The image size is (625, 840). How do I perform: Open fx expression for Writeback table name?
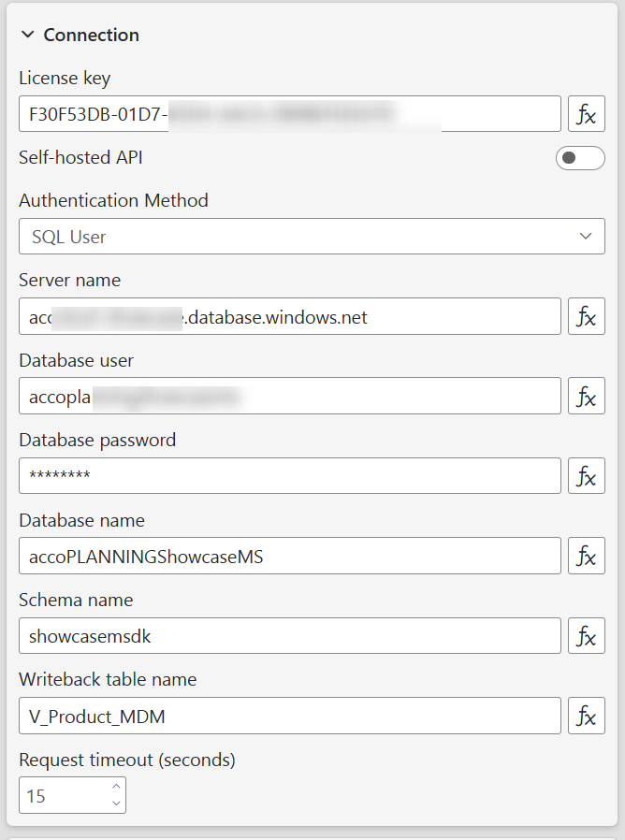click(587, 716)
